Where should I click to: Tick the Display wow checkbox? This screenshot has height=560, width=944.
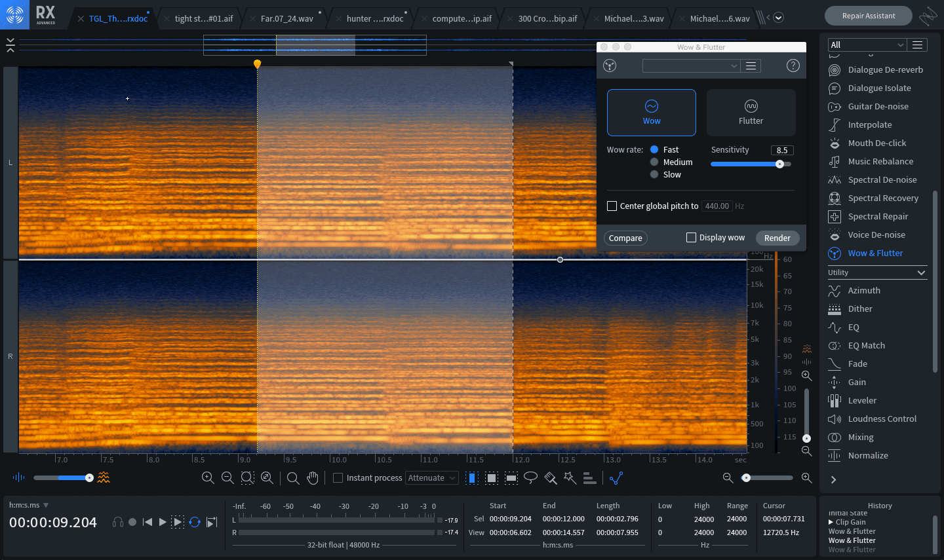tap(691, 237)
